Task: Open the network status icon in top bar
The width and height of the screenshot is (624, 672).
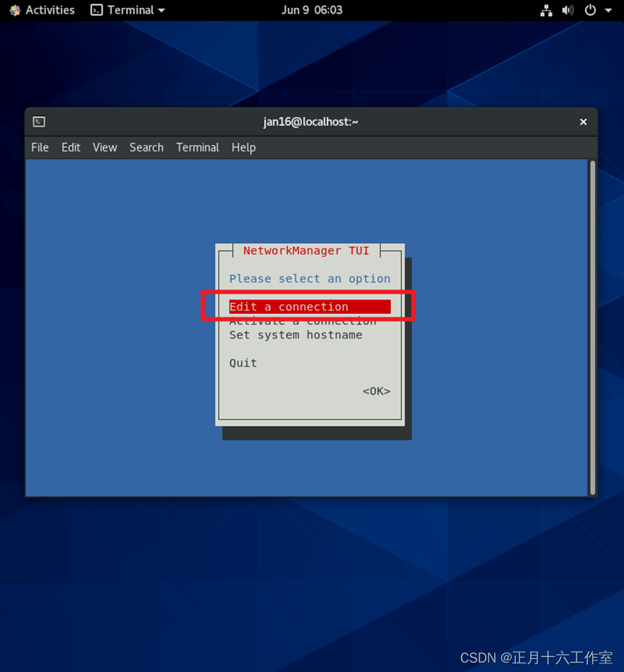Action: 546,10
